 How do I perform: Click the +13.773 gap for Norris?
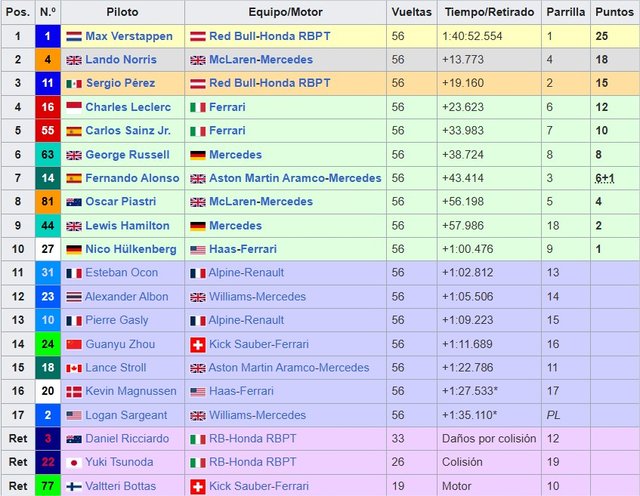(x=463, y=60)
